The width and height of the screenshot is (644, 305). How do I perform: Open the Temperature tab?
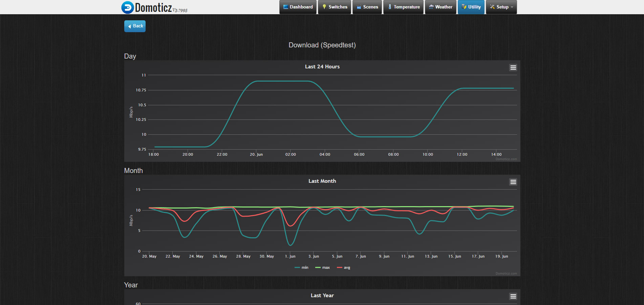click(x=403, y=7)
